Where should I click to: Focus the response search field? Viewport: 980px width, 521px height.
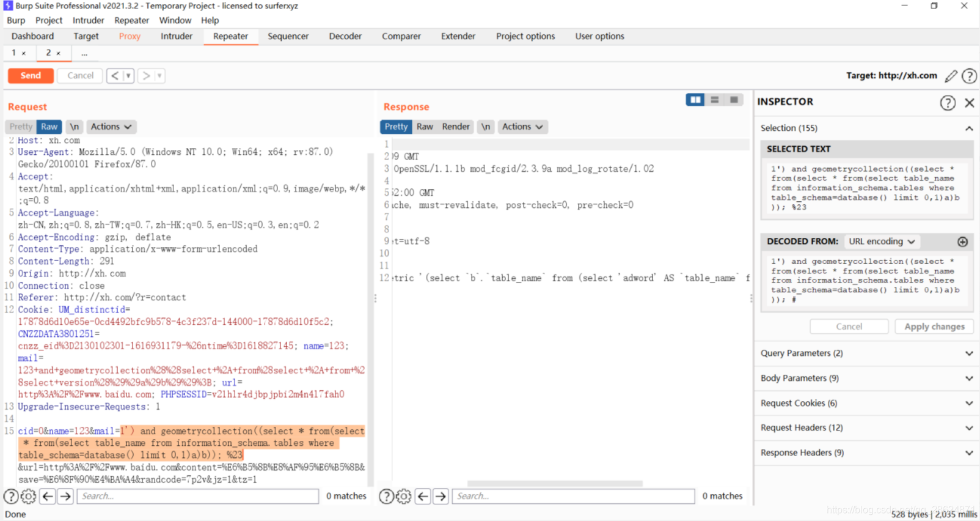point(573,496)
